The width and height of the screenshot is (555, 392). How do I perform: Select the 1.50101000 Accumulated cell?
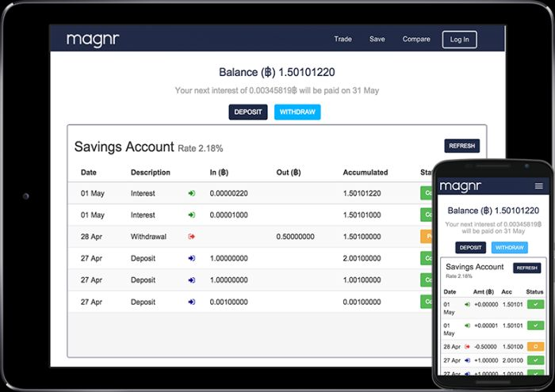(362, 215)
